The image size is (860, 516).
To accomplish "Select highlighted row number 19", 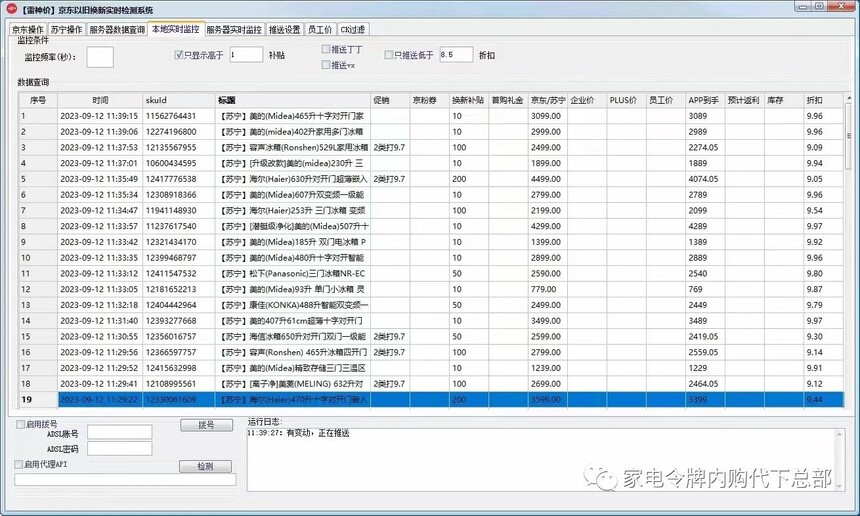I will [x=38, y=400].
